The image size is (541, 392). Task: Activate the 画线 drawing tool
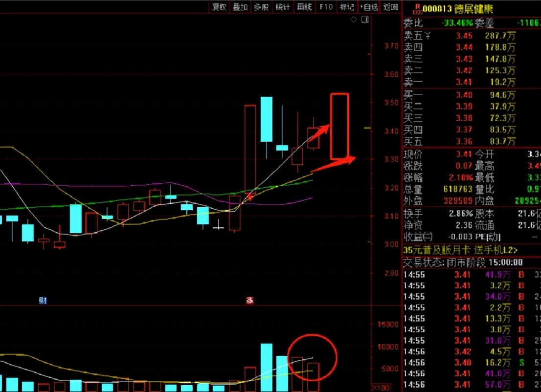pyautogui.click(x=304, y=7)
